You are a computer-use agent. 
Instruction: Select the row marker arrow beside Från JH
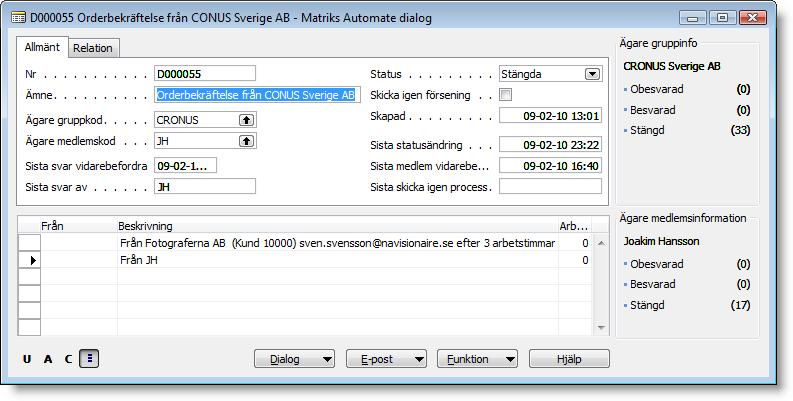29,260
